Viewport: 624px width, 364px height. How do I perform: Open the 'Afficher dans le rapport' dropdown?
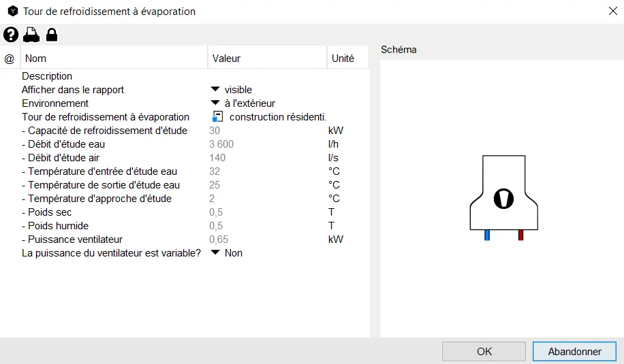(215, 90)
